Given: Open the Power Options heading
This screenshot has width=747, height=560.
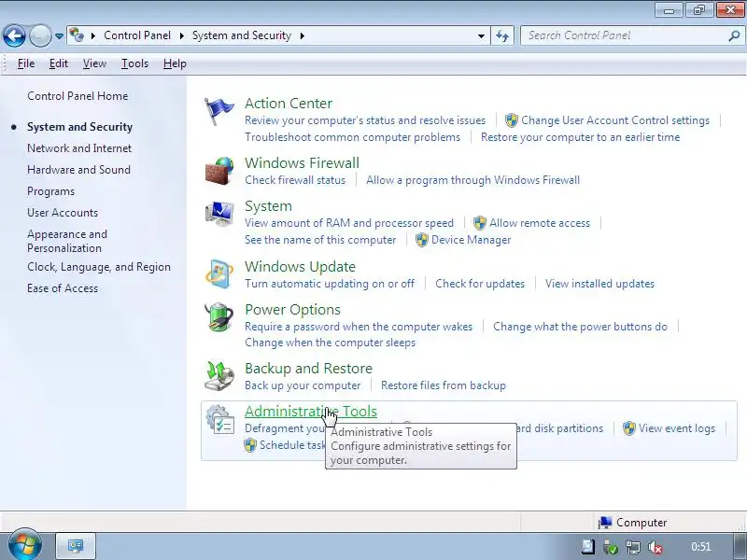Looking at the screenshot, I should (292, 310).
